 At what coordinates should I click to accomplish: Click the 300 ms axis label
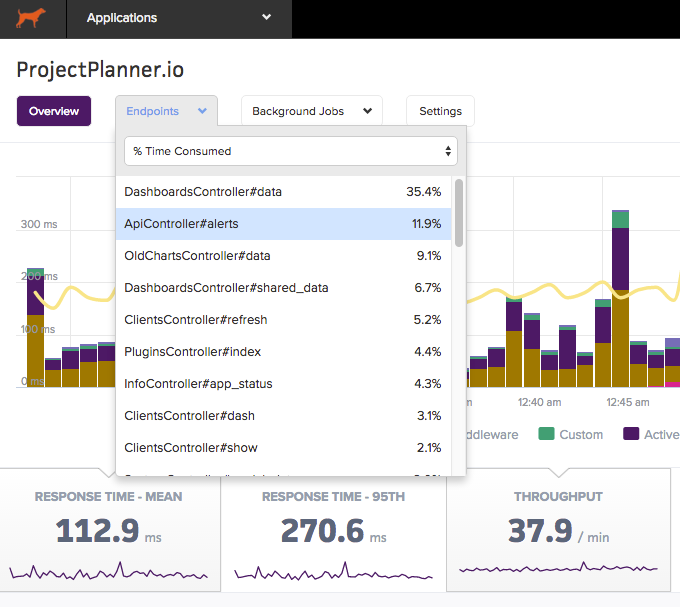(39, 224)
